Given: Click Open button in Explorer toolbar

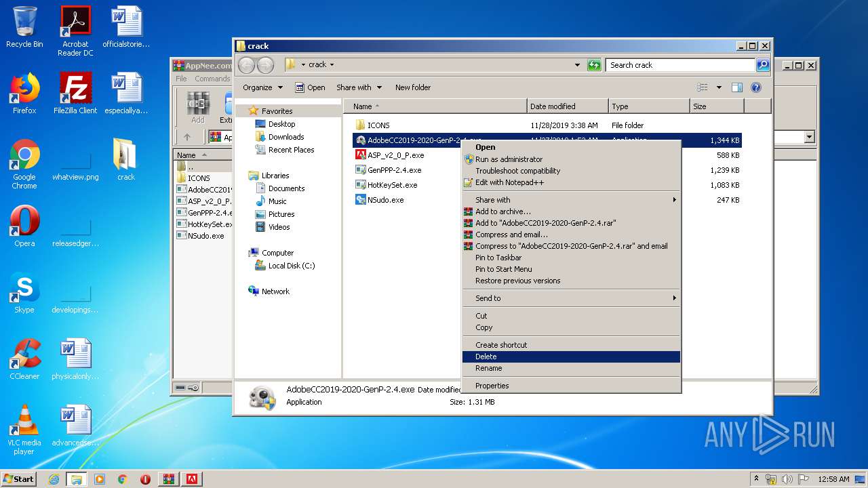Looking at the screenshot, I should tap(310, 87).
